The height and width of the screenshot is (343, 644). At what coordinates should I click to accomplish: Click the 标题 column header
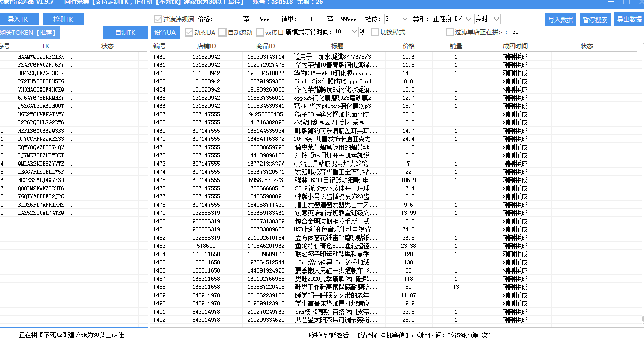[337, 46]
